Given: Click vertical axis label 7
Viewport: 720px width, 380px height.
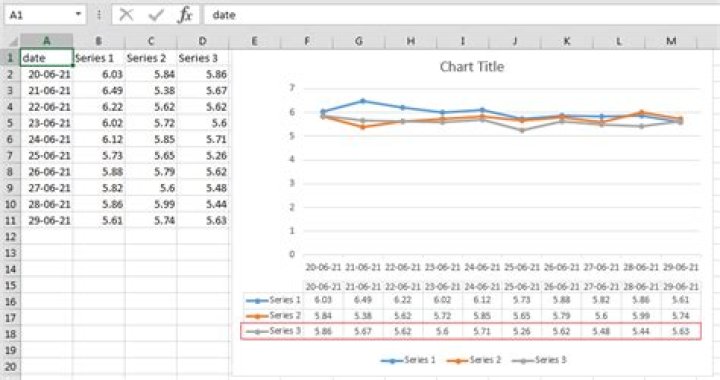Looking at the screenshot, I should tap(292, 88).
